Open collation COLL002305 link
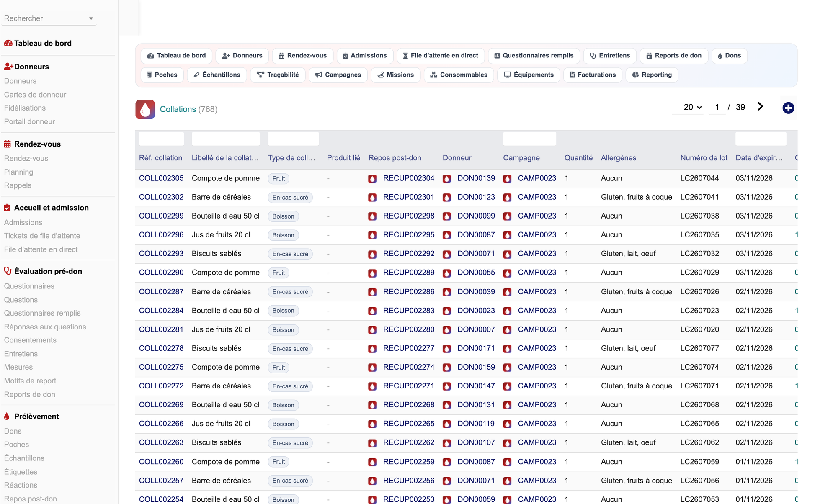Image resolution: width=815 pixels, height=504 pixels. pyautogui.click(x=161, y=178)
